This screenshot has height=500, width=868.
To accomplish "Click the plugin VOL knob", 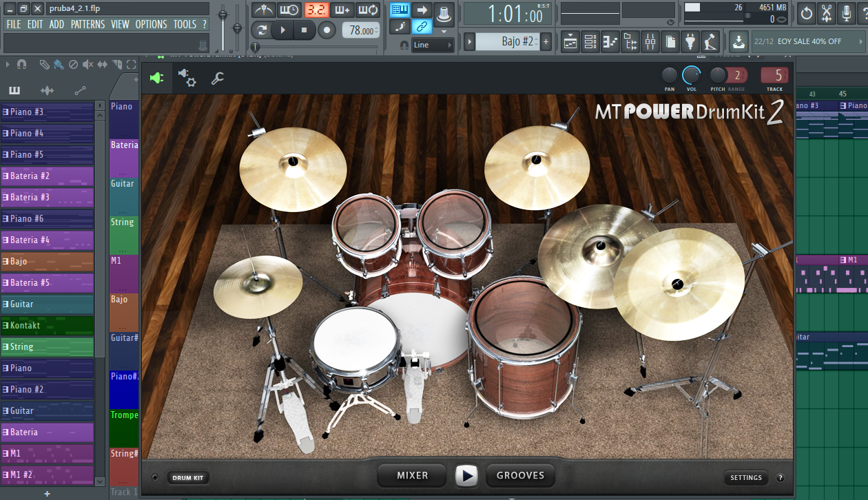I will [x=691, y=75].
